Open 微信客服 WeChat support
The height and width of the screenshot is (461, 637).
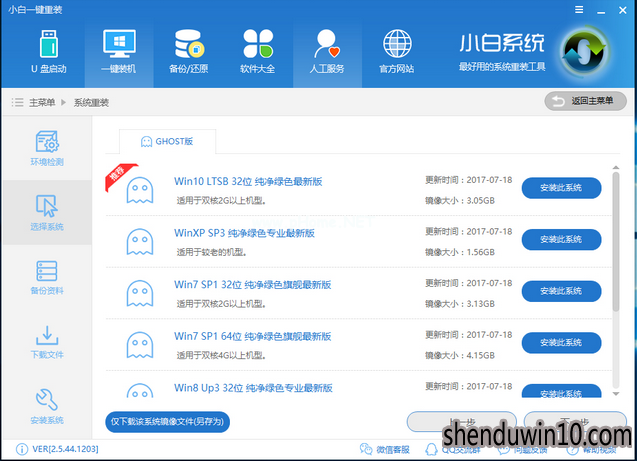coord(385,449)
